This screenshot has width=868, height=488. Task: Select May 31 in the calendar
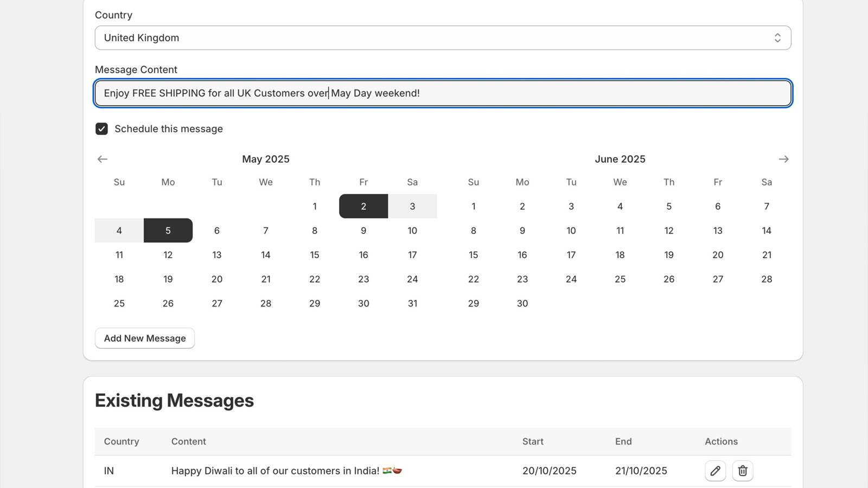412,304
